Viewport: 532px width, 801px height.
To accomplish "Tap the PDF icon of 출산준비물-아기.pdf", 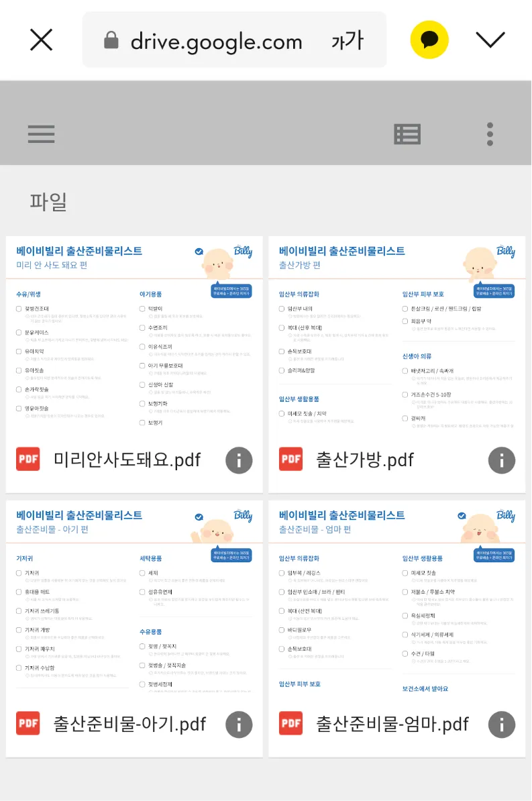I will point(28,723).
